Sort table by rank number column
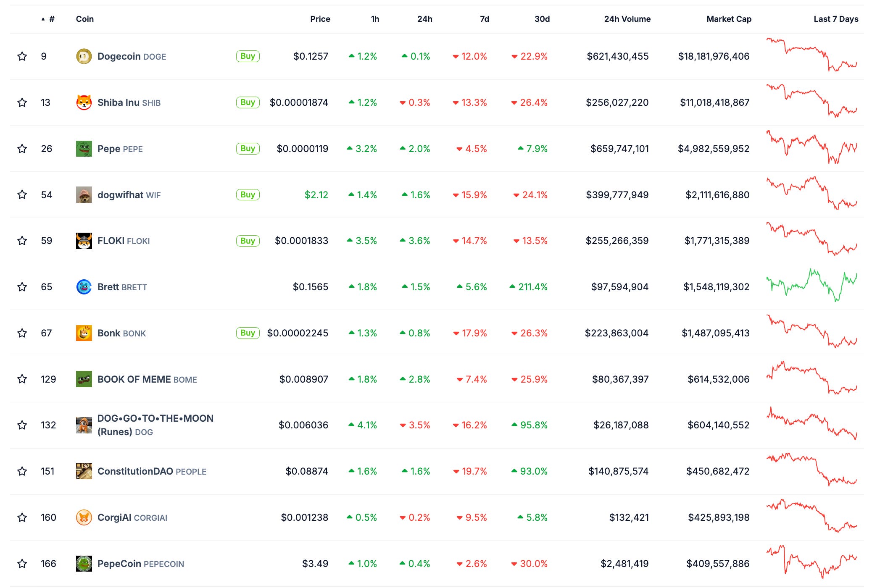This screenshot has width=880, height=588. (51, 19)
